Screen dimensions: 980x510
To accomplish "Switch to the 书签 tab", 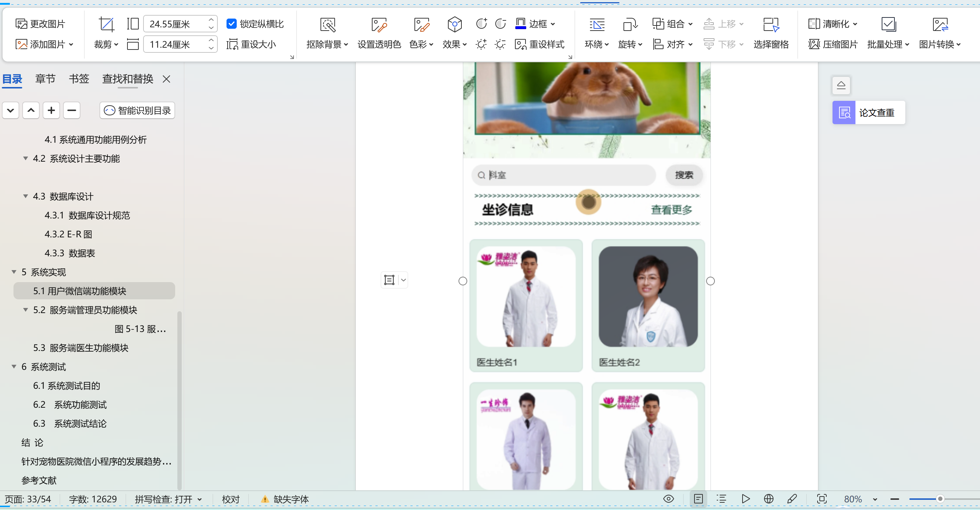I will click(x=78, y=79).
